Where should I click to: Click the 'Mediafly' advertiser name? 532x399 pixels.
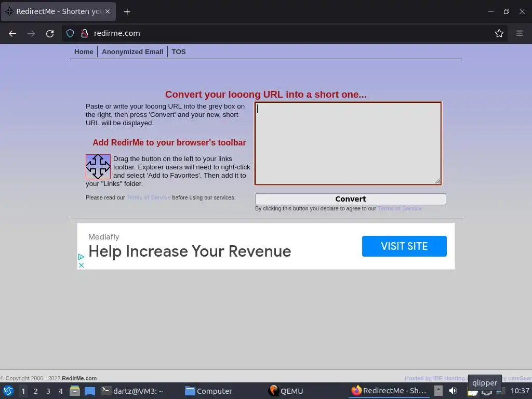[104, 237]
